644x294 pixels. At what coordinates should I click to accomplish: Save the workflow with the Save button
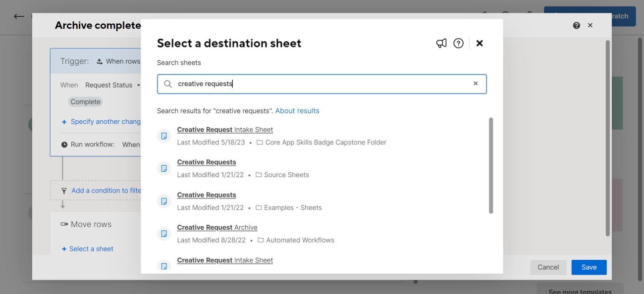coord(589,267)
